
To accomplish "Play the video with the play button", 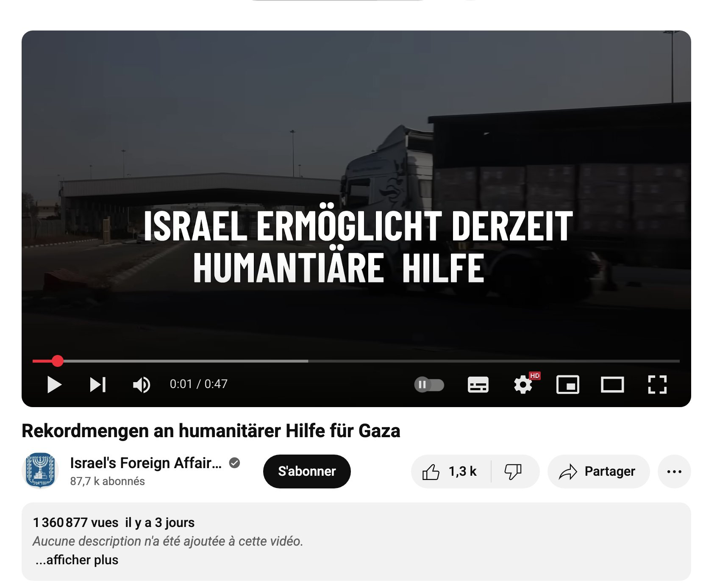I will [x=54, y=385].
